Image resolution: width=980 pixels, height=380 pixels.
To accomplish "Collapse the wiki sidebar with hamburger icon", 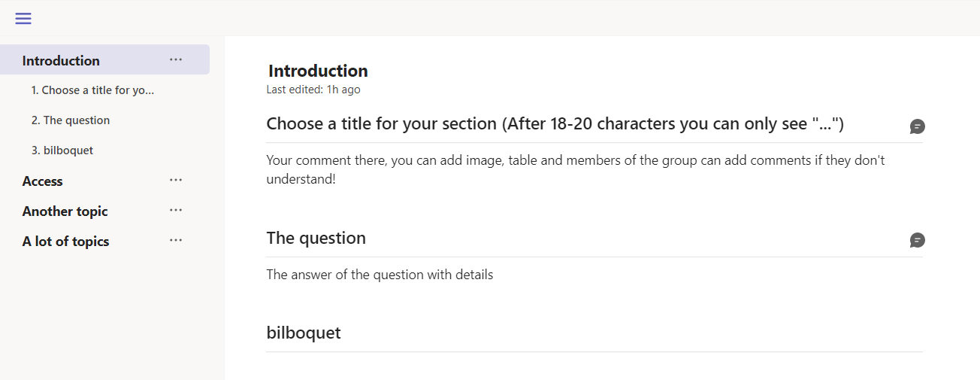I will pos(23,19).
